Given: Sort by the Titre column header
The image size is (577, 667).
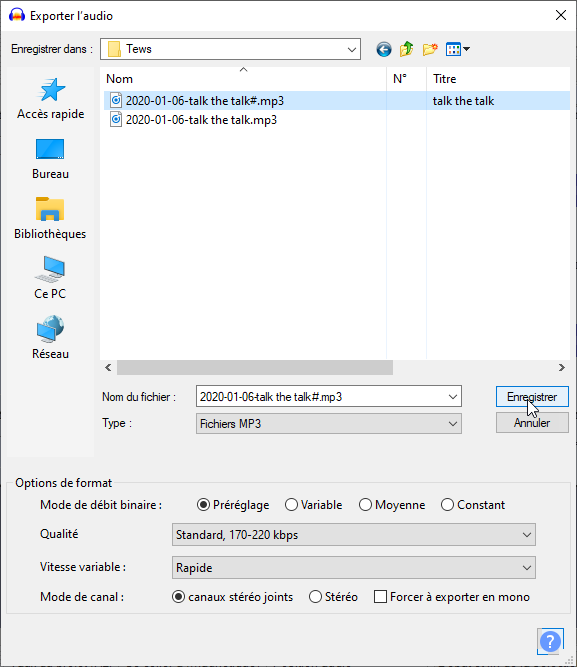Looking at the screenshot, I should (498, 79).
